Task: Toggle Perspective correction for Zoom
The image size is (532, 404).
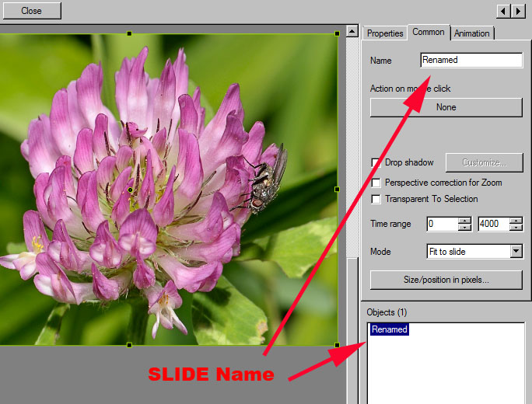Action: pos(376,183)
